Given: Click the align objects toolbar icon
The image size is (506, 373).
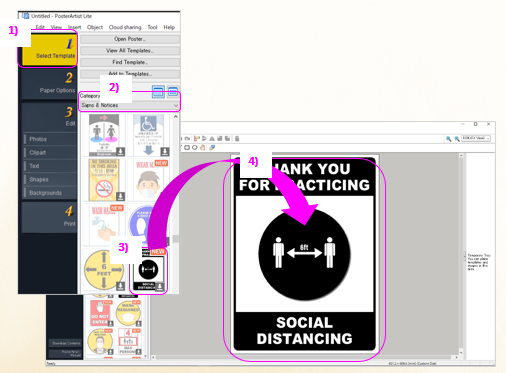Looking at the screenshot, I should coord(197,138).
